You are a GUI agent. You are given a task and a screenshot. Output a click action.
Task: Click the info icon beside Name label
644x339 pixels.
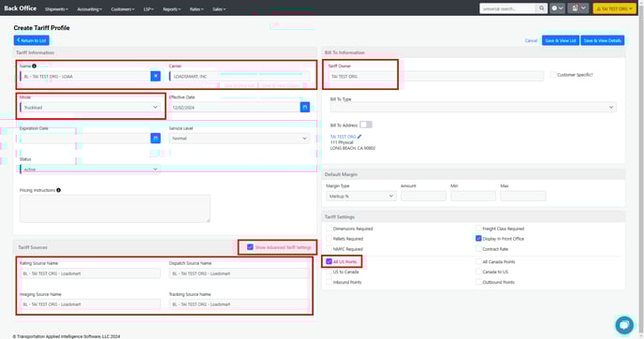tap(34, 66)
